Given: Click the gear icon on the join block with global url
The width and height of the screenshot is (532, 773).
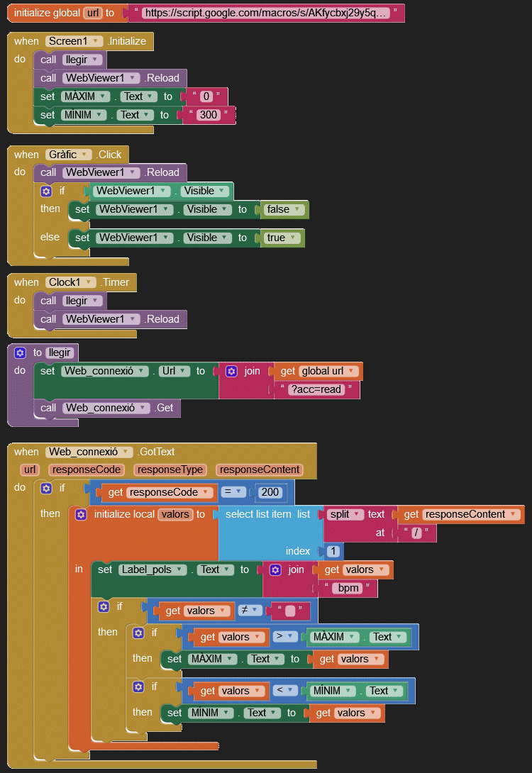Looking at the screenshot, I should coord(231,371).
